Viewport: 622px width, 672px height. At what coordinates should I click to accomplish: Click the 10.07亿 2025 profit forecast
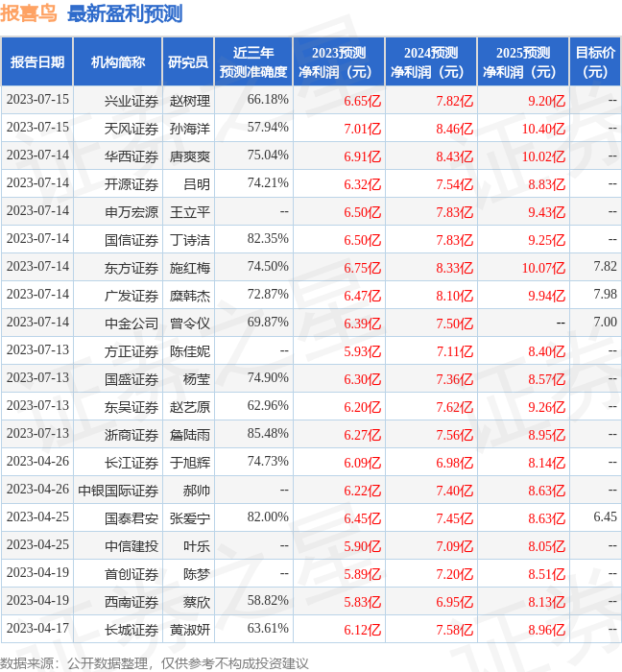[543, 268]
